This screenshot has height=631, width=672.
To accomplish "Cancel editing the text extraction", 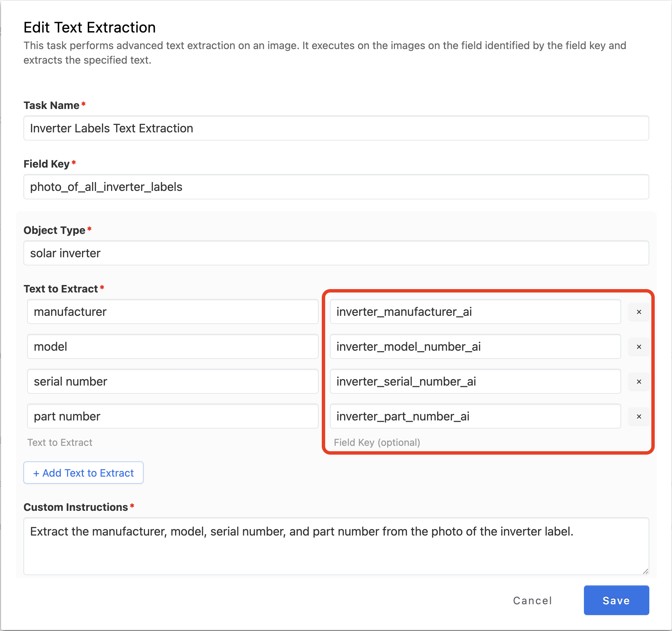I will pyautogui.click(x=532, y=600).
